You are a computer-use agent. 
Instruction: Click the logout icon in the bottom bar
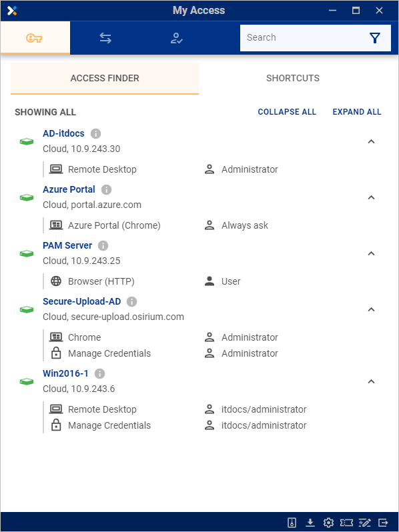point(383,523)
